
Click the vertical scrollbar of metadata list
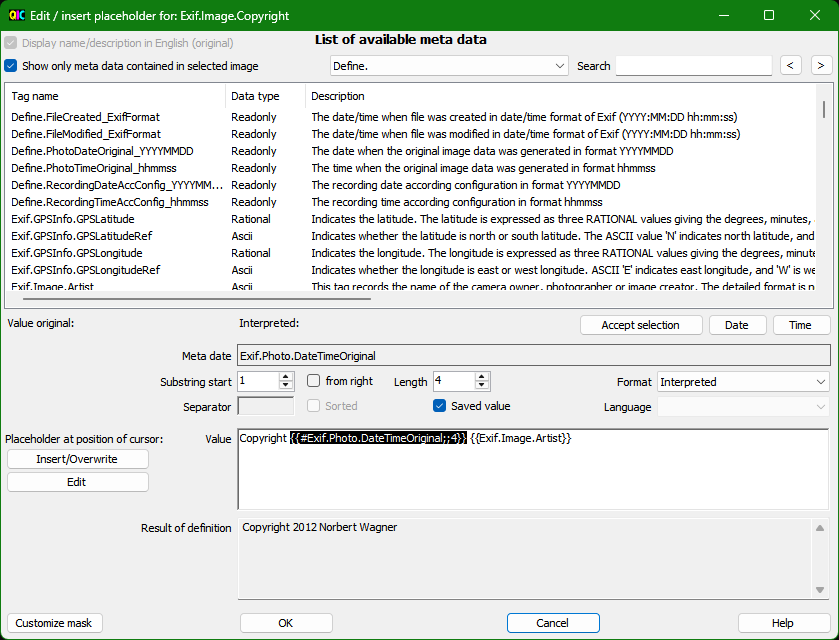click(x=824, y=109)
